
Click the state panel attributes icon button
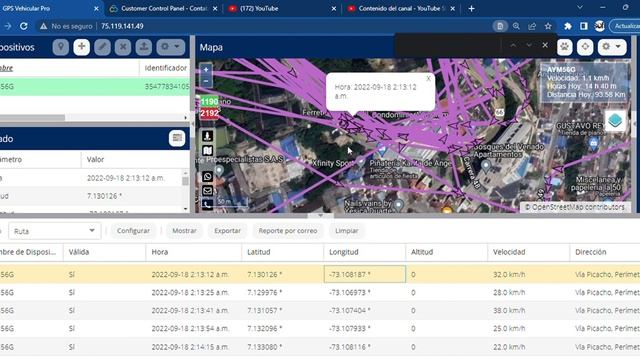(177, 138)
